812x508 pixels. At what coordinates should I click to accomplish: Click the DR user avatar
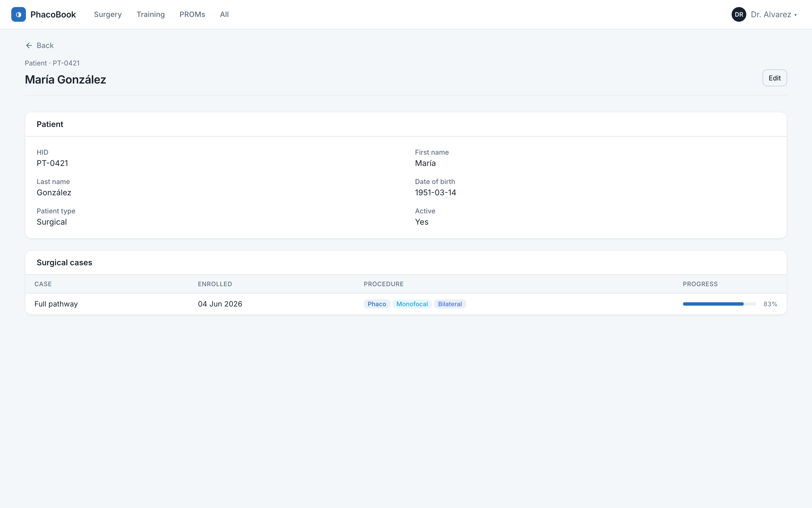point(739,14)
